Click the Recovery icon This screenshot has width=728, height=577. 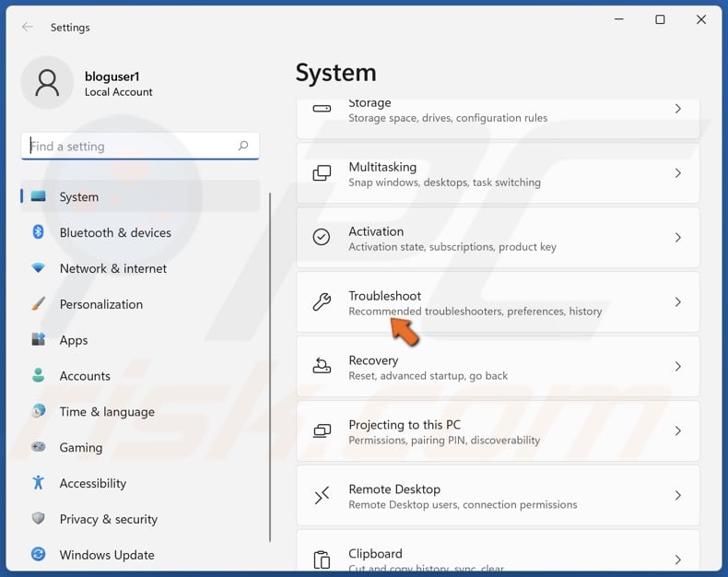coord(322,366)
